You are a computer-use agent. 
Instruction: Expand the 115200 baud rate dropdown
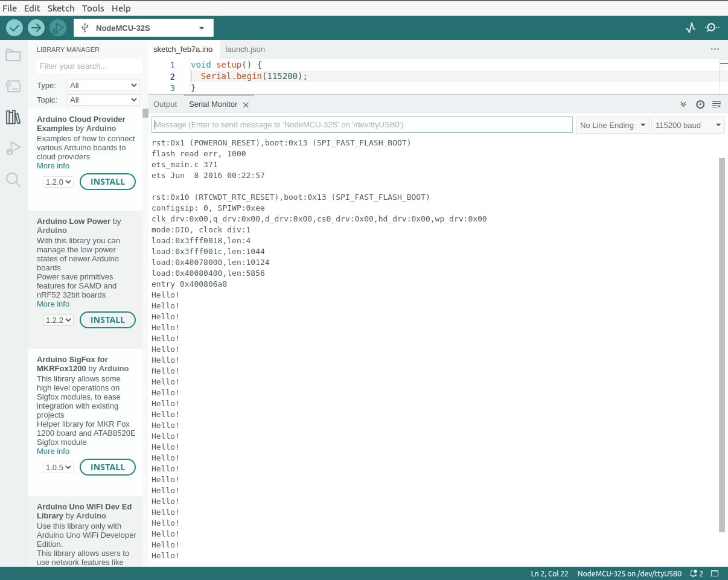click(688, 125)
